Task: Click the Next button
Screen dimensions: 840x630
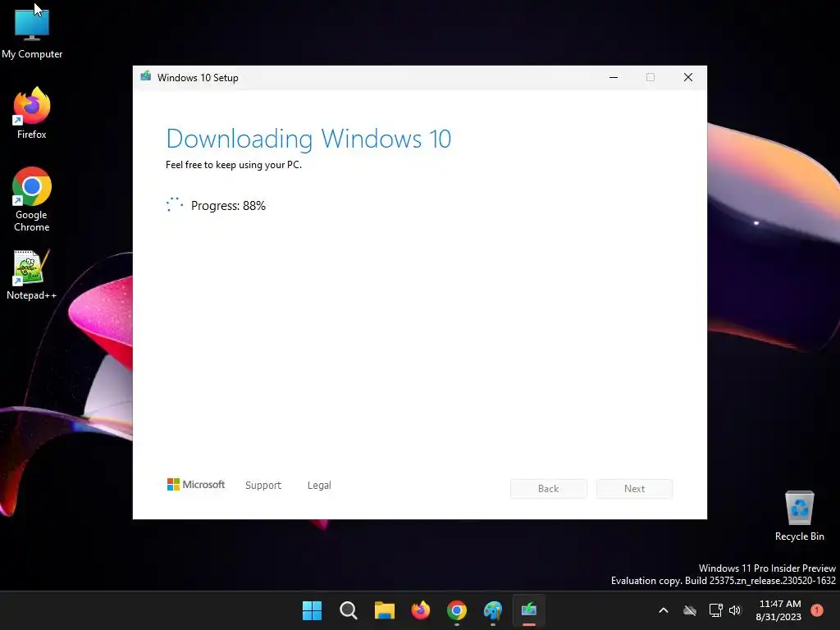Action: [x=634, y=489]
